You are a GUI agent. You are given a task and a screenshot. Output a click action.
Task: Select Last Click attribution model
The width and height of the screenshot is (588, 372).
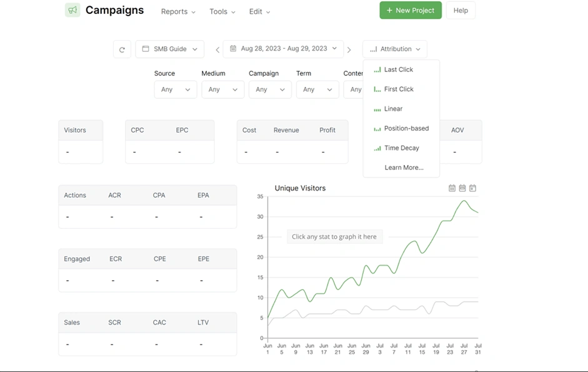click(x=398, y=69)
